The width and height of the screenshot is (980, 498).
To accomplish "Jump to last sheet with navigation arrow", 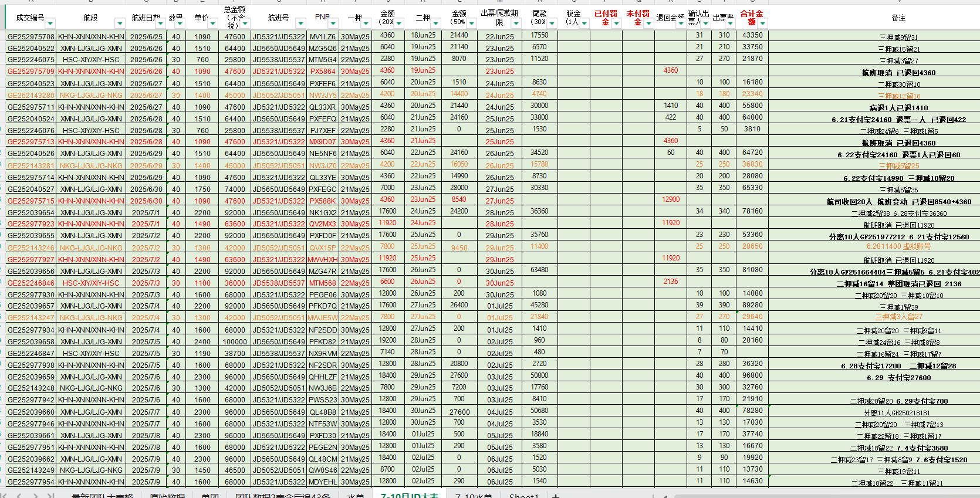I will (50, 496).
